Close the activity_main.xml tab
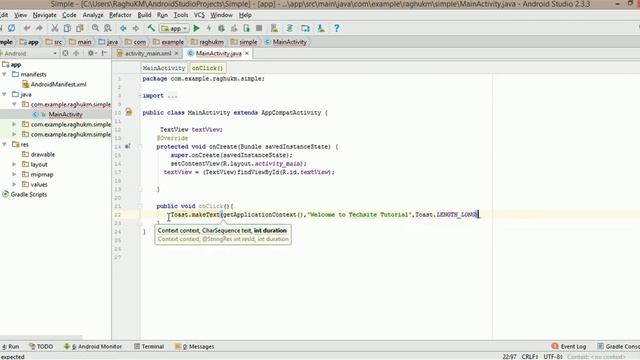The width and height of the screenshot is (640, 360). coord(176,53)
